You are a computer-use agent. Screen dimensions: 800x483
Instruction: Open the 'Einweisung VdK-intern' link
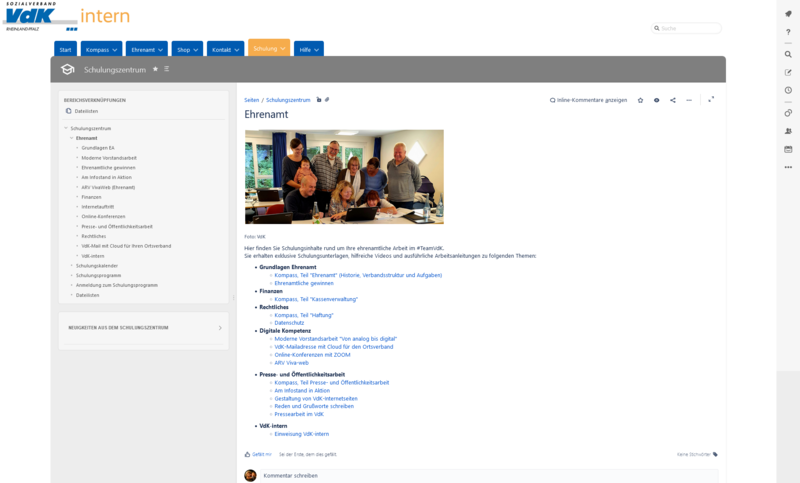click(301, 434)
